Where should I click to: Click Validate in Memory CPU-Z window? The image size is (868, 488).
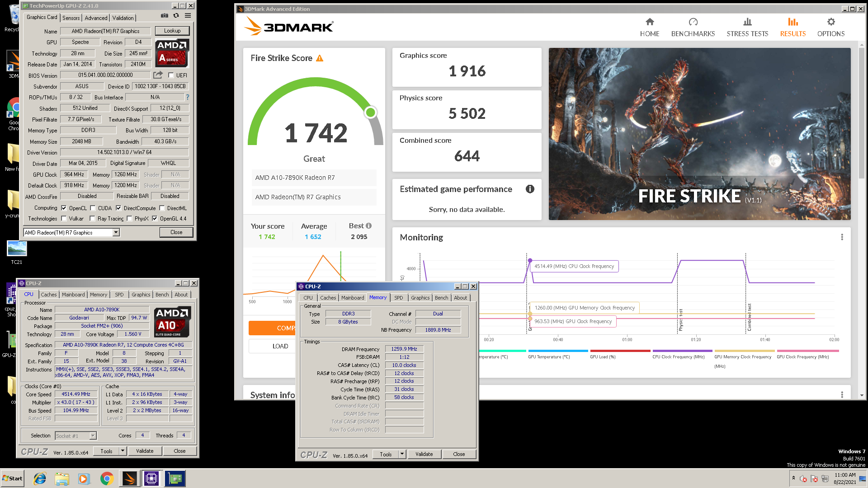(424, 454)
